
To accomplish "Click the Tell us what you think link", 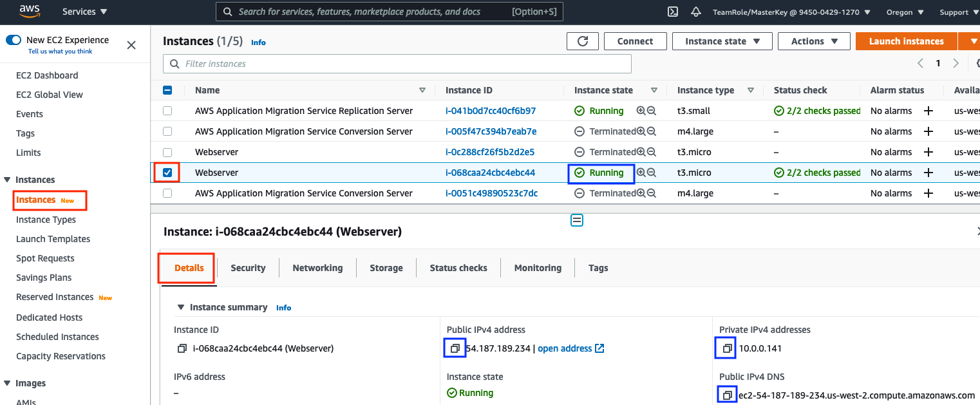I will [60, 52].
